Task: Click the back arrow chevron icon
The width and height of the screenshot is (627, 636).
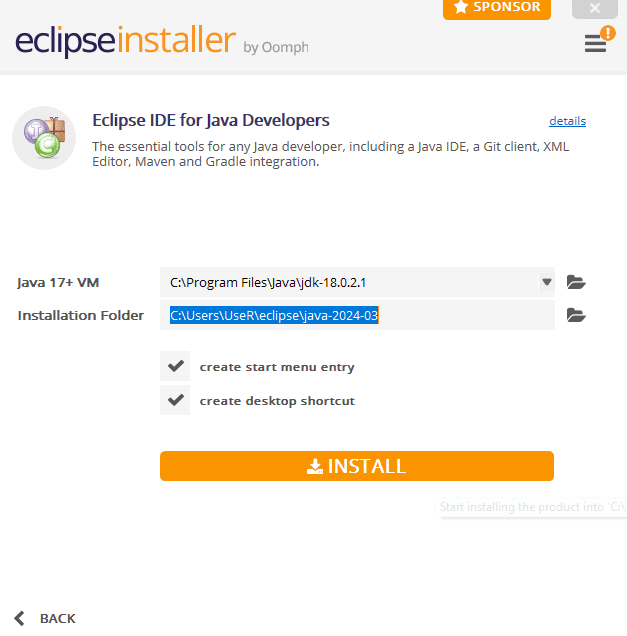Action: pyautogui.click(x=19, y=618)
